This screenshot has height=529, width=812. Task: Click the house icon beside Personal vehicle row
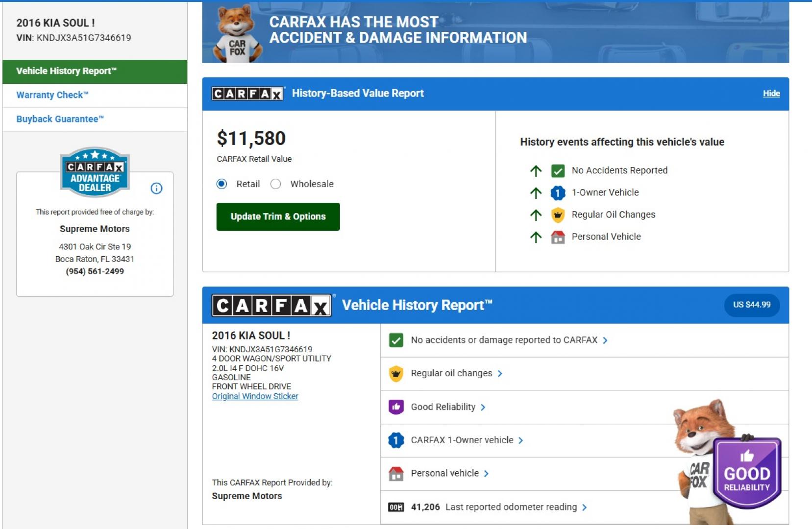(395, 474)
